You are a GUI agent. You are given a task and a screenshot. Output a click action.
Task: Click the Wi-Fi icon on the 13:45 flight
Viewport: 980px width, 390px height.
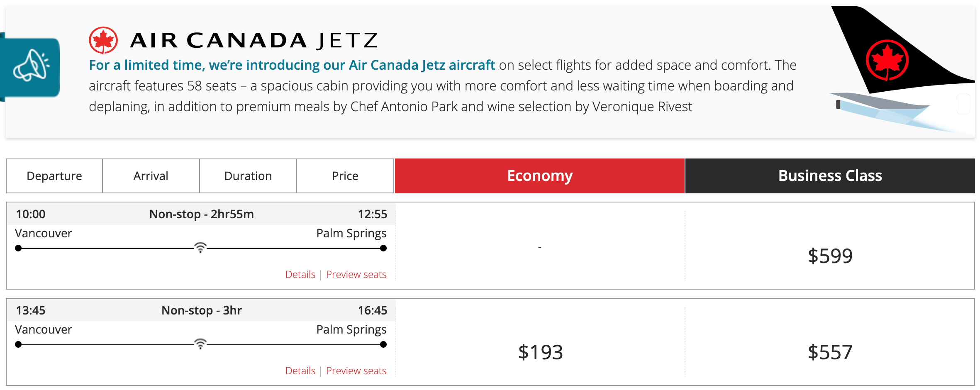point(200,344)
